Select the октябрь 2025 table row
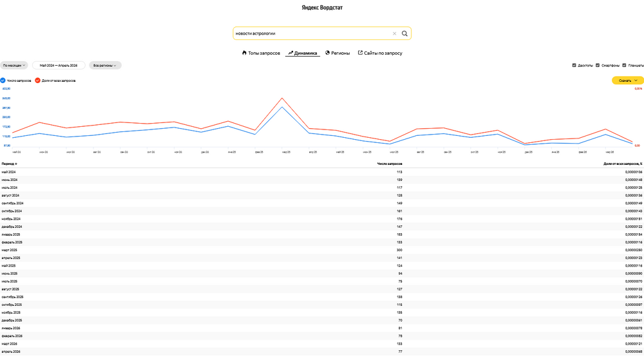Screen dimensions: 644x360 coord(322,305)
